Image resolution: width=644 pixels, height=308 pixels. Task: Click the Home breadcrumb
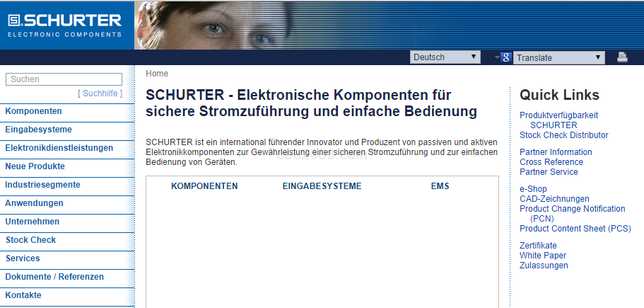pyautogui.click(x=157, y=74)
